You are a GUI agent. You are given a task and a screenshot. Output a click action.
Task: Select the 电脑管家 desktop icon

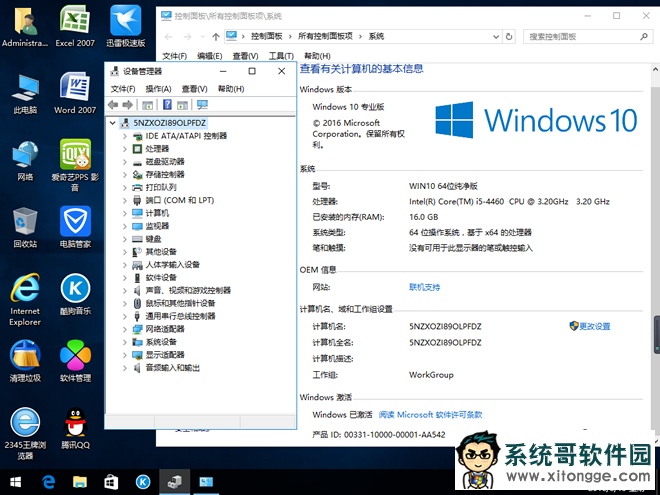pyautogui.click(x=75, y=227)
